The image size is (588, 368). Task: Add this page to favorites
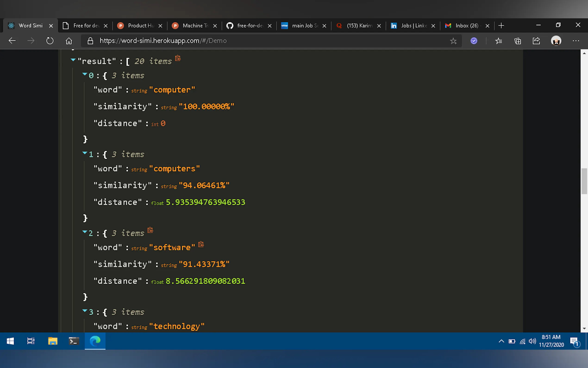click(453, 41)
